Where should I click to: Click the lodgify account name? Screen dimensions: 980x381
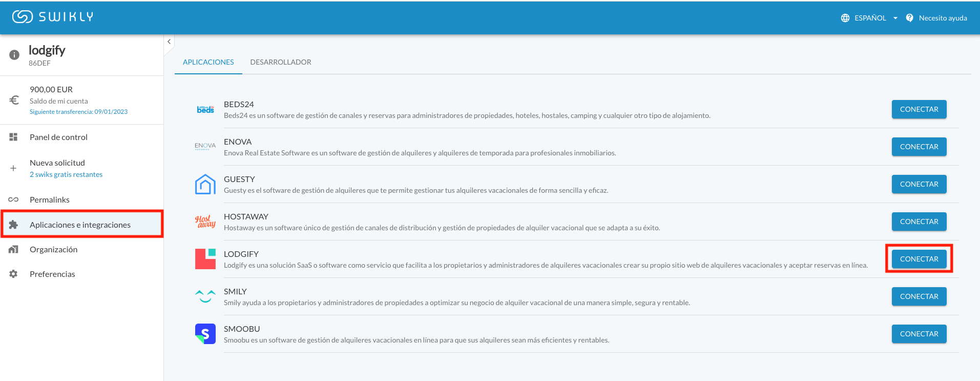point(47,50)
